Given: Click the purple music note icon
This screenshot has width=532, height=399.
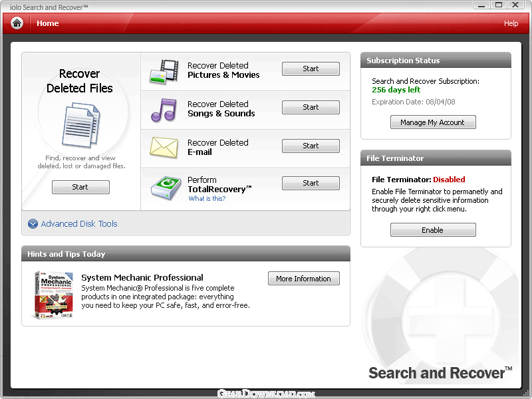Looking at the screenshot, I should (x=164, y=110).
